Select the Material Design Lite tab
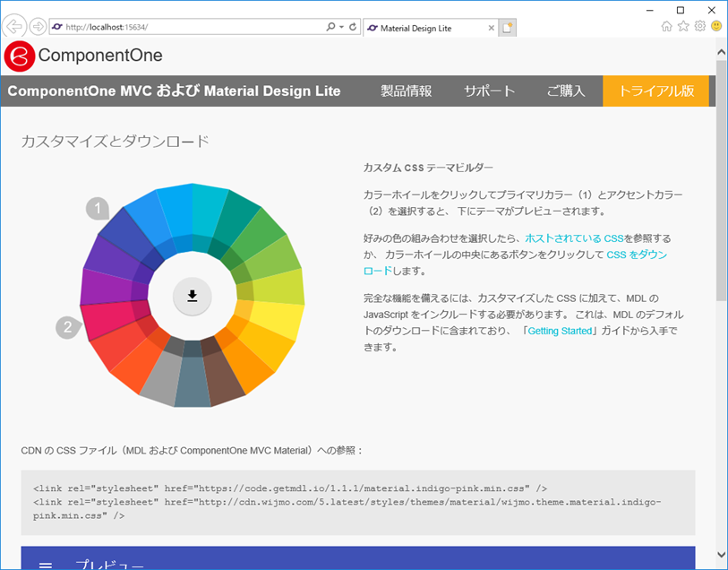 click(x=430, y=28)
